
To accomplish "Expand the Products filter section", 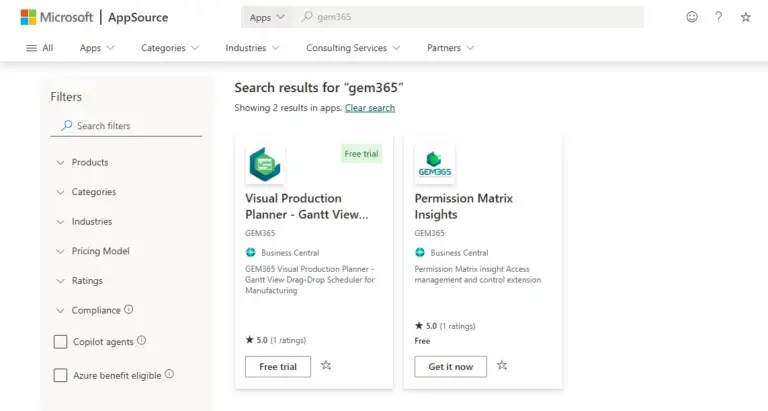I will [89, 162].
